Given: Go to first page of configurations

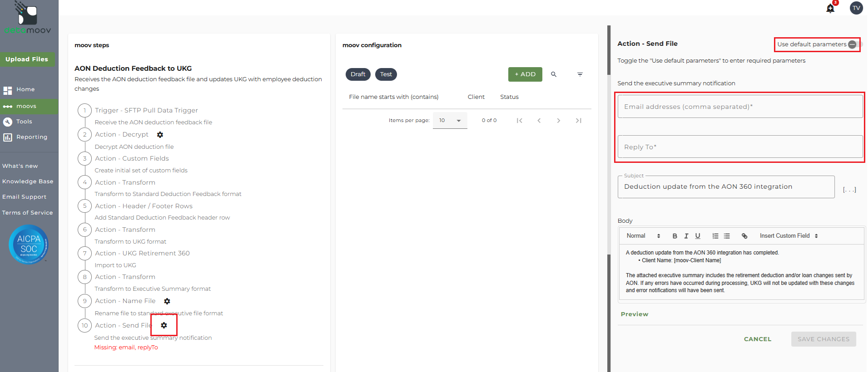Looking at the screenshot, I should pyautogui.click(x=520, y=121).
